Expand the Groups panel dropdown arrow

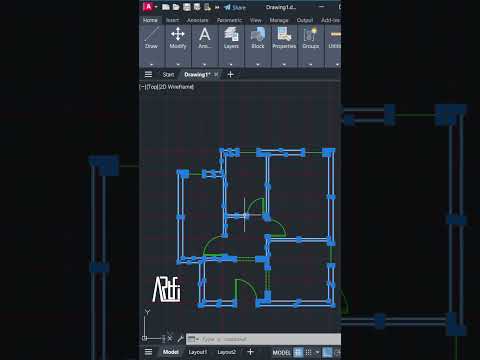[311, 64]
